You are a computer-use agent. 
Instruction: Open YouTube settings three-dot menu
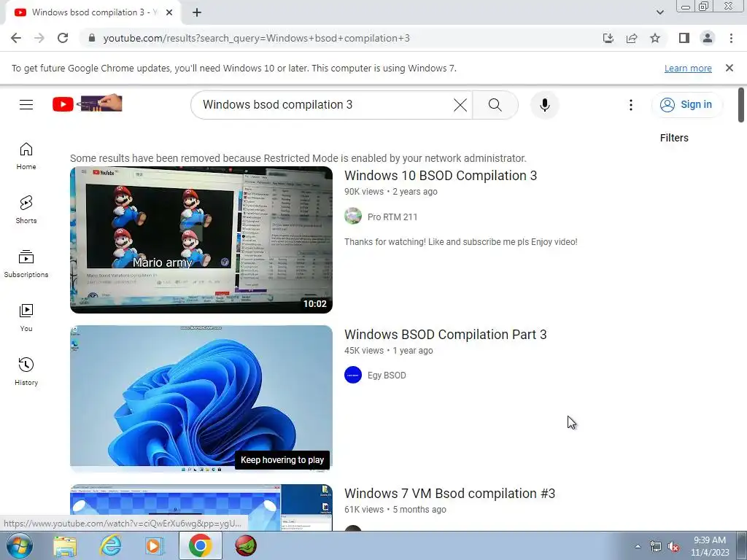click(631, 105)
